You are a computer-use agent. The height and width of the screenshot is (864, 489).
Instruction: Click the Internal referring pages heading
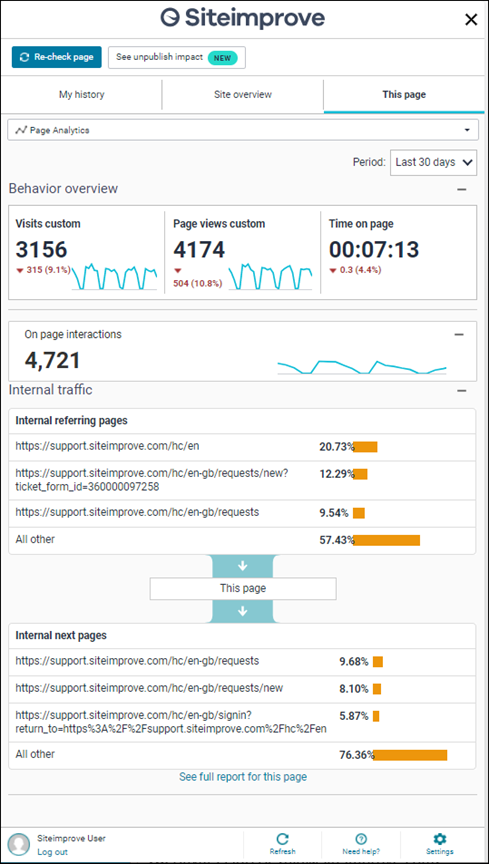tap(72, 421)
